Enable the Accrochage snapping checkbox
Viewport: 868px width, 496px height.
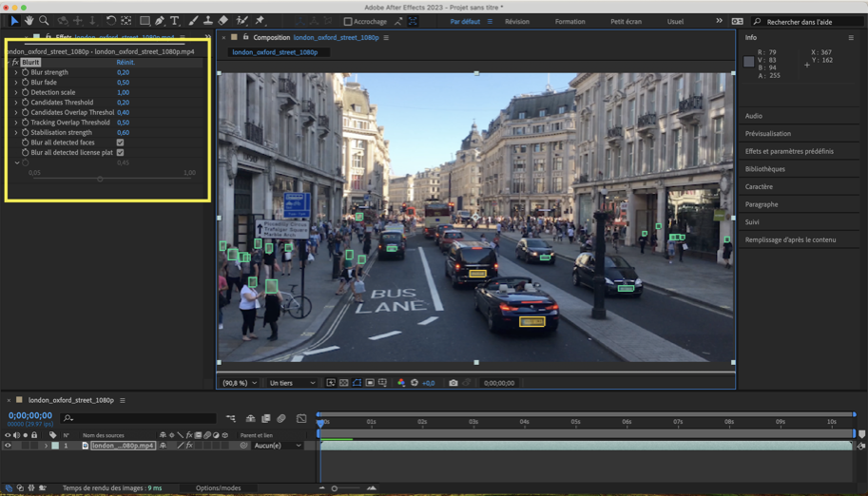point(348,22)
